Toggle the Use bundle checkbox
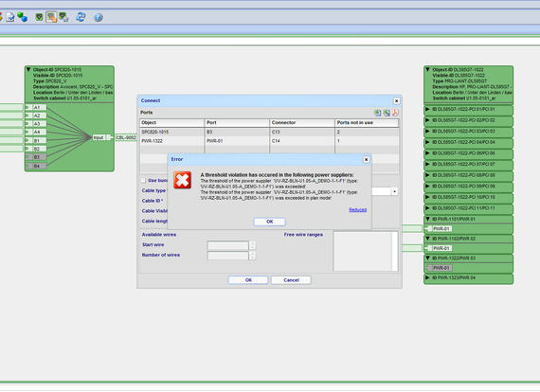 143,181
